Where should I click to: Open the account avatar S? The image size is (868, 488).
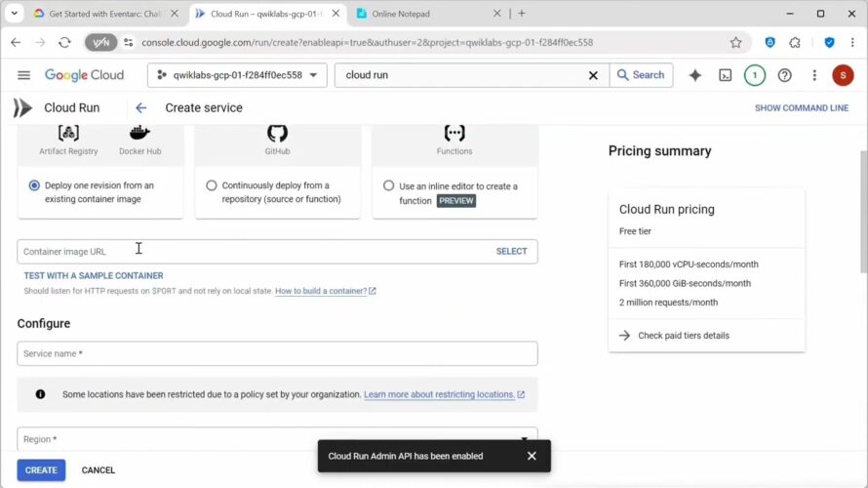[x=843, y=75]
